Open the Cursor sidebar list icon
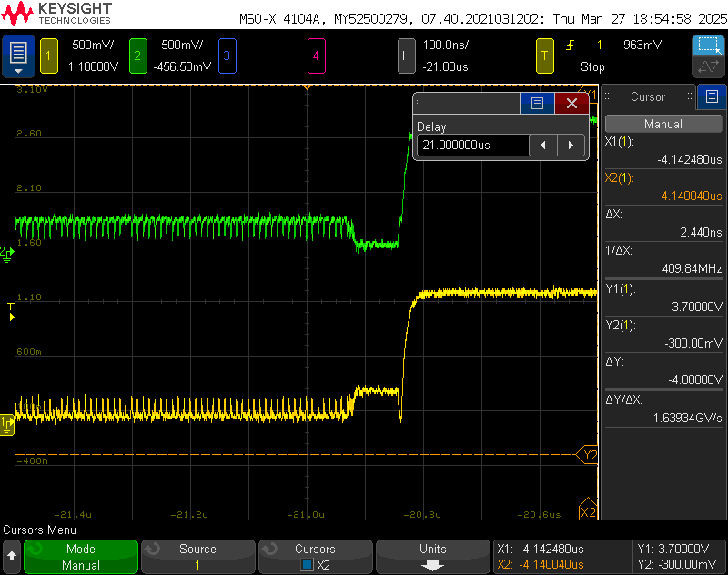The image size is (728, 575). coord(712,96)
